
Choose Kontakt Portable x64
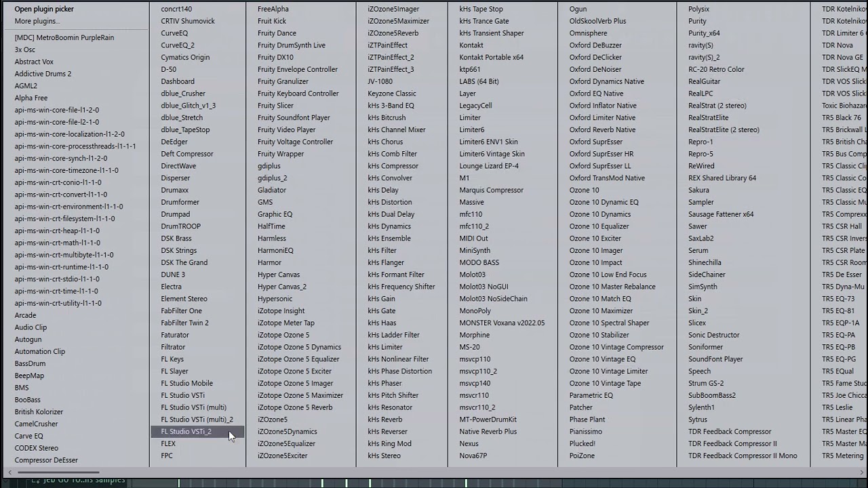[x=492, y=58]
